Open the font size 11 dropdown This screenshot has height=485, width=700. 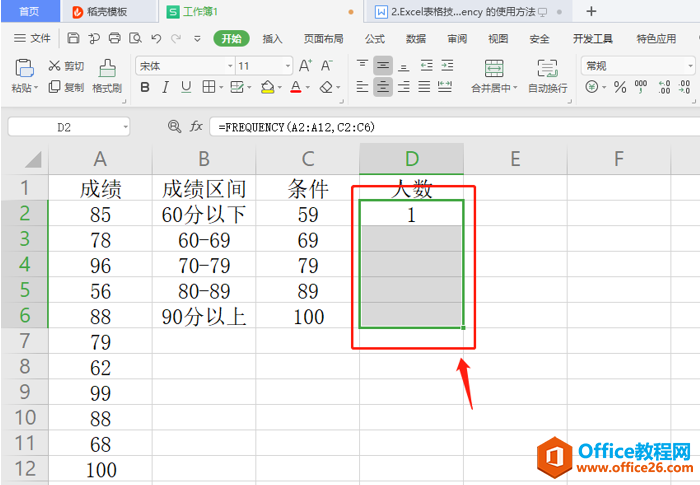[x=288, y=66]
